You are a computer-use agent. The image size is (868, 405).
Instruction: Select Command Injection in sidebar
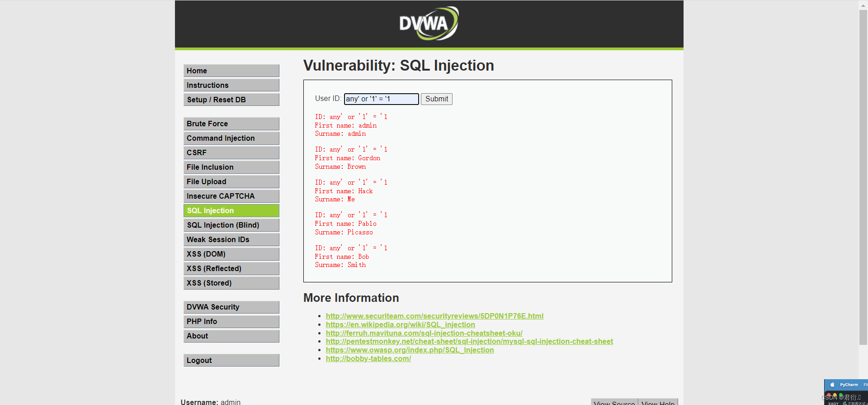pos(231,138)
